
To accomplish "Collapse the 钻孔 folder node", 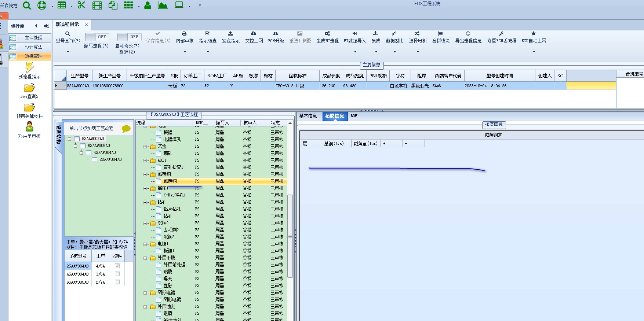I will click(145, 202).
